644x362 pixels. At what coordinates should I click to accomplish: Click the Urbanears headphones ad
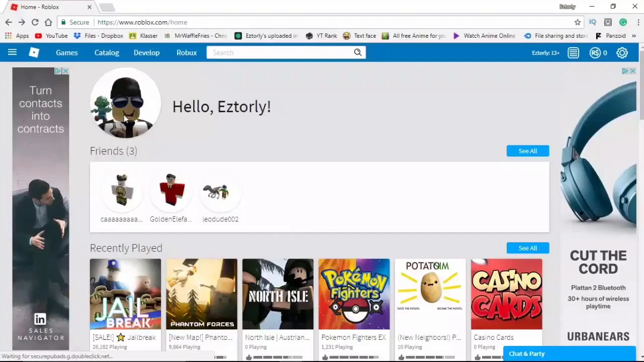598,209
